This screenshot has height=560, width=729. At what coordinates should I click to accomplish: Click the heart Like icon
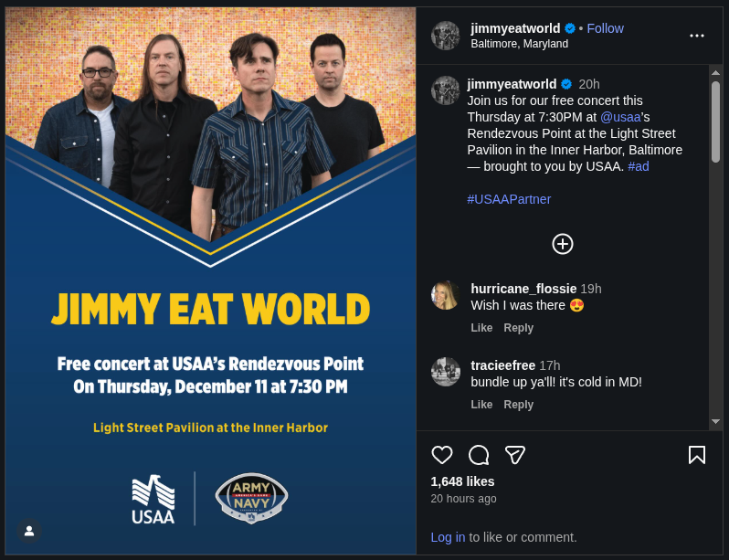[442, 455]
